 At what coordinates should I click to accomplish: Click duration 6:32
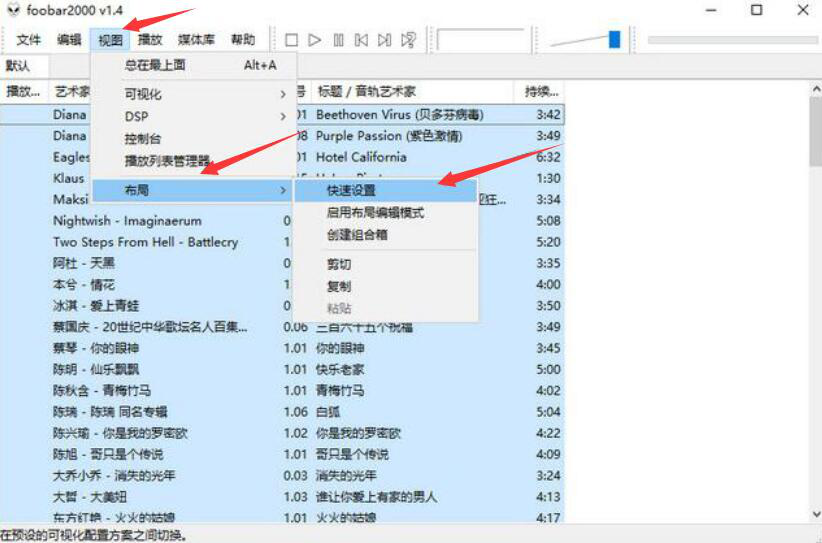[548, 157]
